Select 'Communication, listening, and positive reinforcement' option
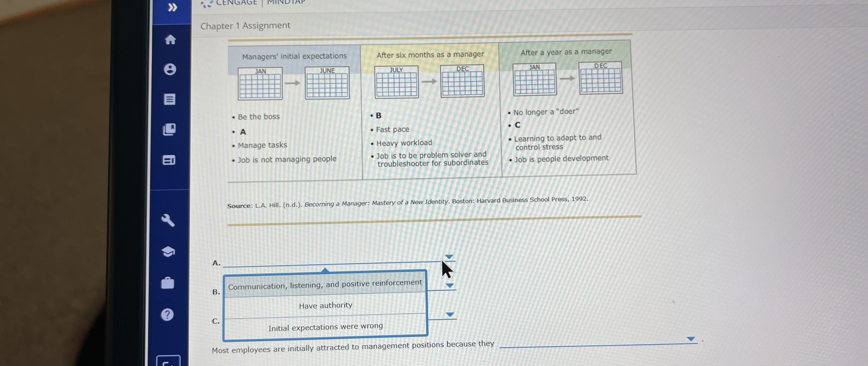The image size is (868, 366). (325, 284)
